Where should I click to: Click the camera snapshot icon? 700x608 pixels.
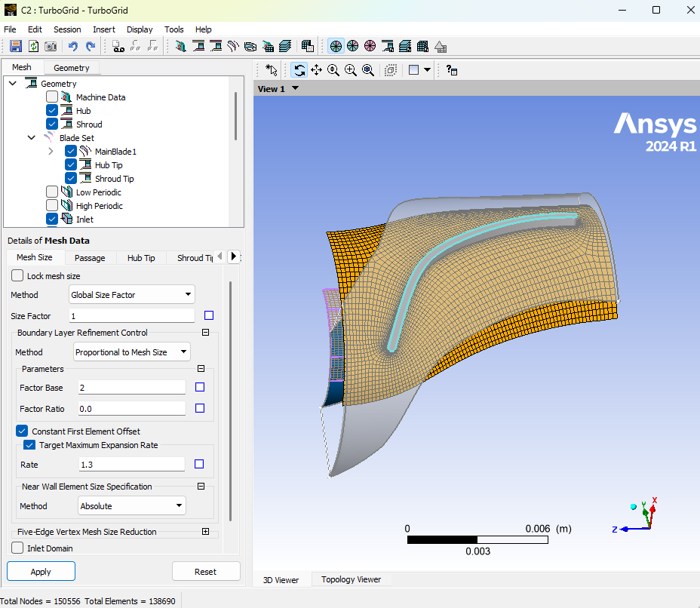(51, 46)
